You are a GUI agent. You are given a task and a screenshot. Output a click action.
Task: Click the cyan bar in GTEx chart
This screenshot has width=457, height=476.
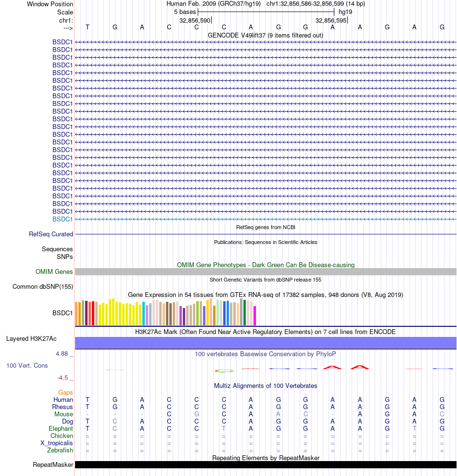point(144,314)
